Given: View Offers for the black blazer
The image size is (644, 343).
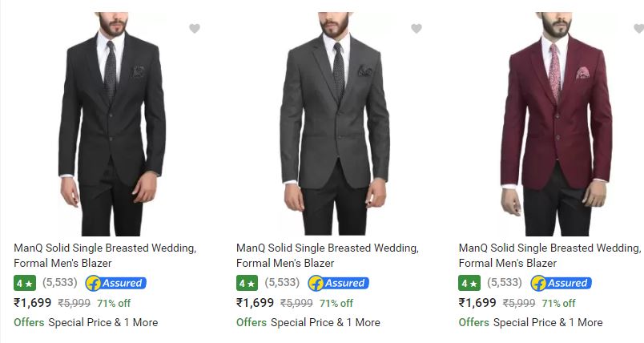Looking at the screenshot, I should pyautogui.click(x=29, y=322).
